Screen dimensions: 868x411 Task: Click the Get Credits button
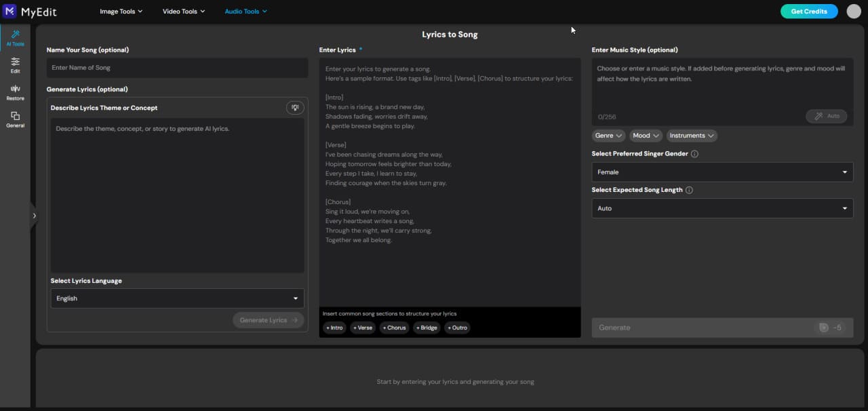(808, 11)
